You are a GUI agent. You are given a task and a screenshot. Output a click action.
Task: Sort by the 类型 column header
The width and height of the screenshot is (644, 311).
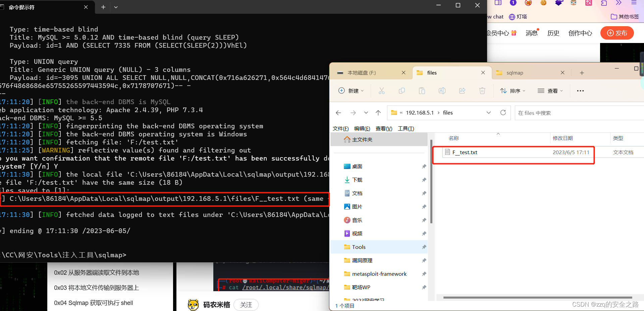pos(618,138)
